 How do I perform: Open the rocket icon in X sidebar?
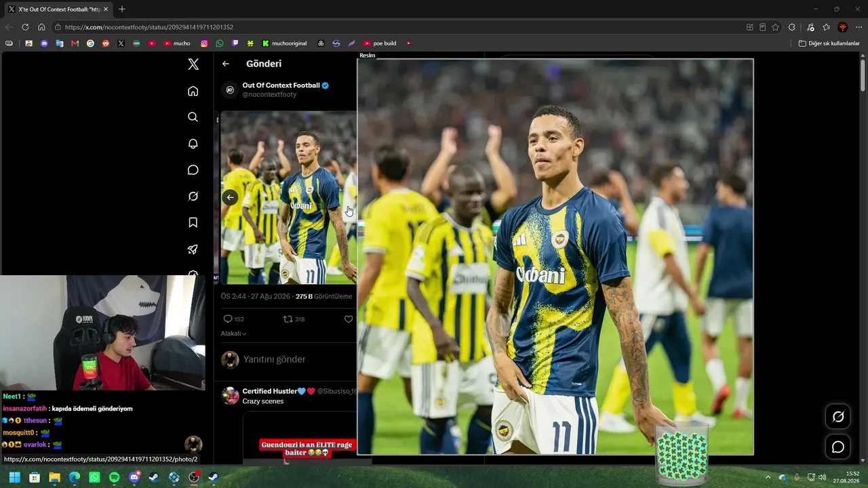(x=193, y=249)
